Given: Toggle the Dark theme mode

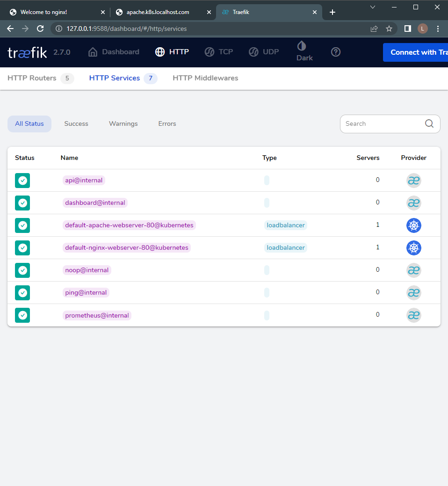Looking at the screenshot, I should click(304, 51).
